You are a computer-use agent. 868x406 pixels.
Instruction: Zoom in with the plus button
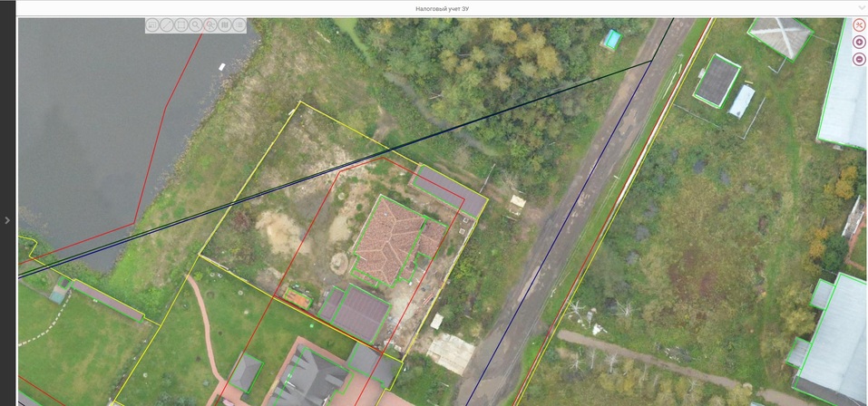click(x=859, y=43)
